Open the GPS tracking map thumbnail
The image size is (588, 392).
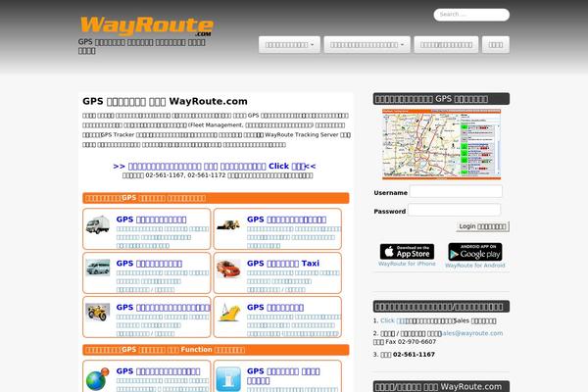coord(441,144)
